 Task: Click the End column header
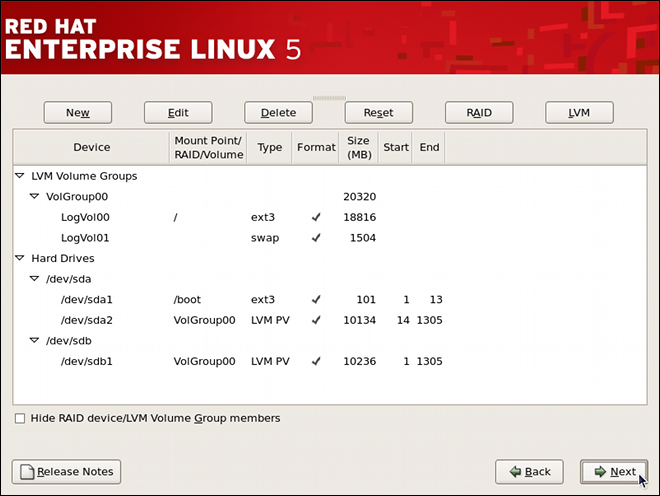429,147
